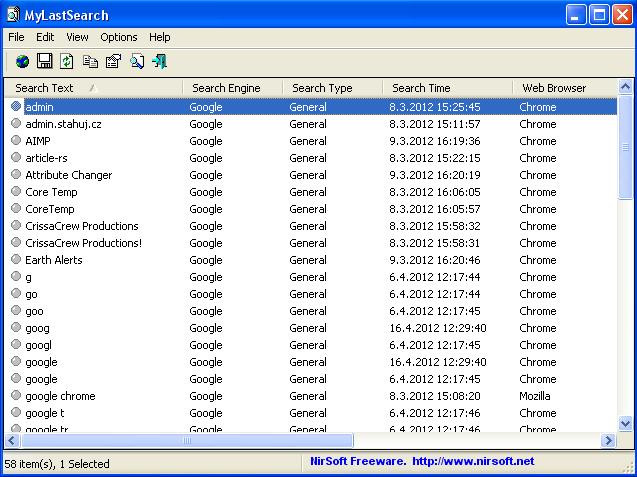Click the vertical scrollbar down arrow
This screenshot has width=637, height=477.
tap(625, 424)
